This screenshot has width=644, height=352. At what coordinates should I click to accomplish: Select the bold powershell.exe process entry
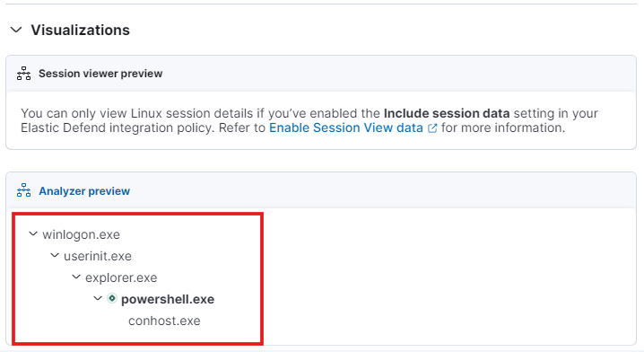tap(168, 299)
